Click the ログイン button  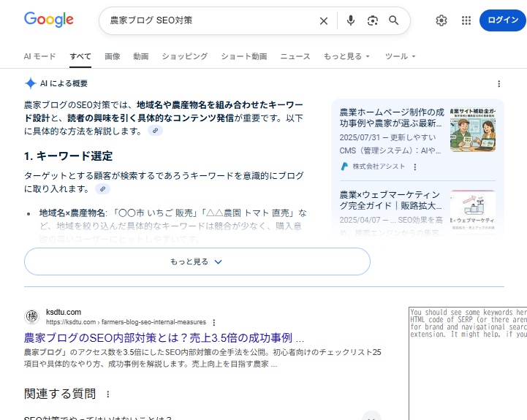(x=503, y=20)
